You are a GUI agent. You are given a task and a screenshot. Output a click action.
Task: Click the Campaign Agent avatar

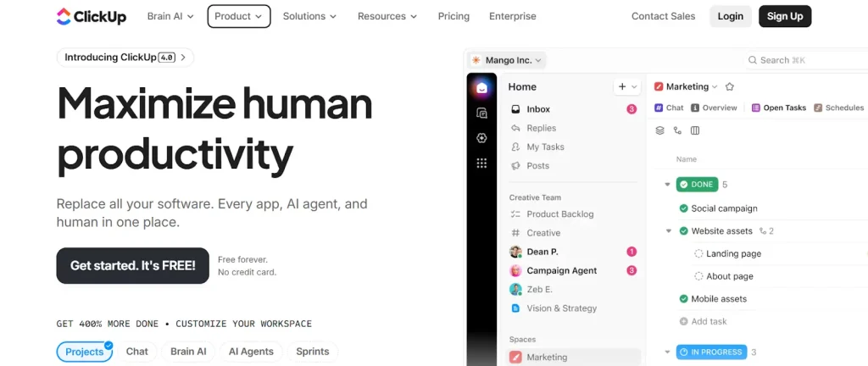click(515, 271)
